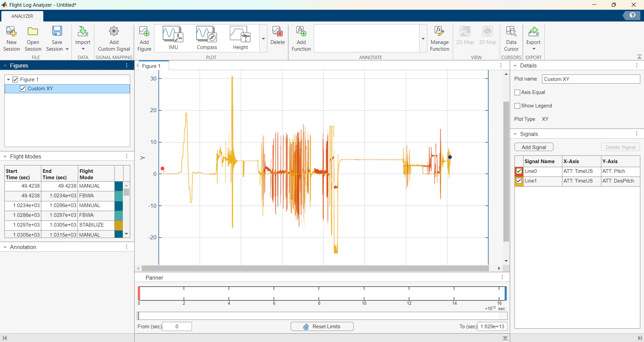Open Details panel options menu

coord(637,65)
